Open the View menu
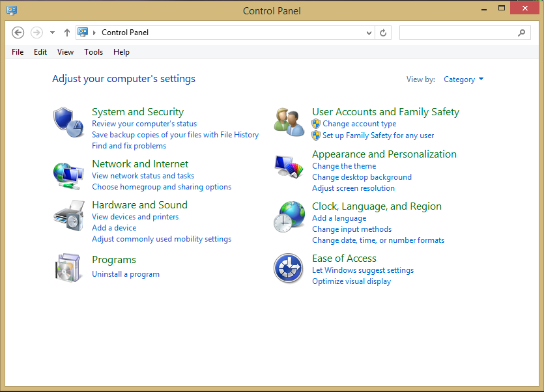 (x=65, y=52)
